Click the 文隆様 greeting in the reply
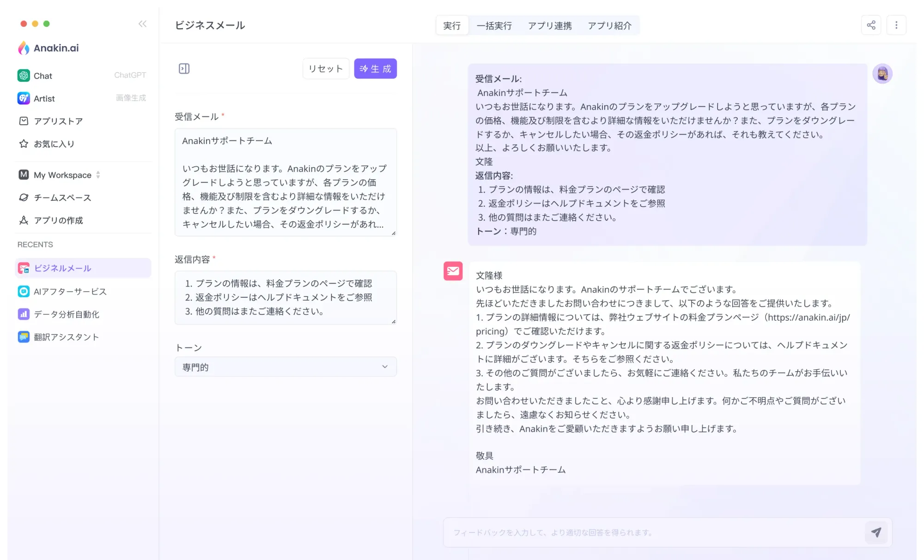This screenshot has width=924, height=560. coord(489,275)
